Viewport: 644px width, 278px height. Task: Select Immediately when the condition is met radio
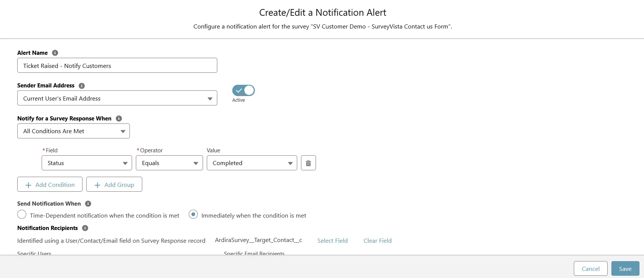(193, 215)
